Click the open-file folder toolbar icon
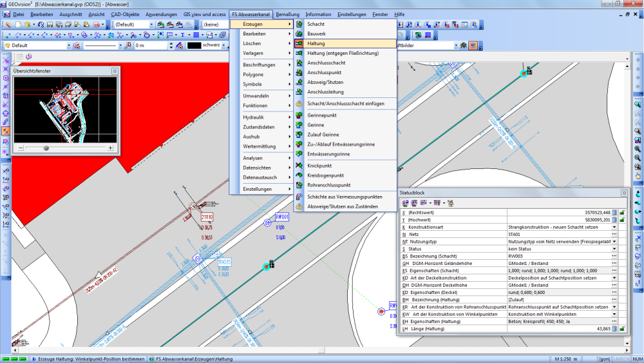Viewport: 644px width, 363px height. (x=27, y=25)
